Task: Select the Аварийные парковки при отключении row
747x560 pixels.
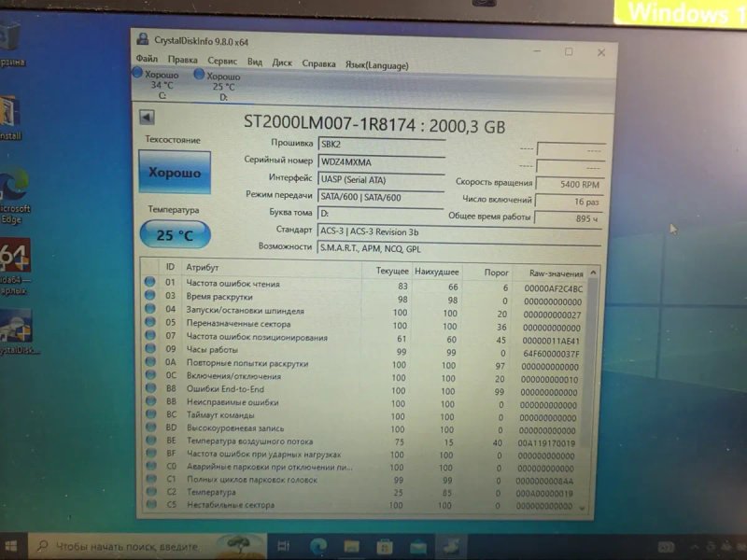Action: coord(364,468)
